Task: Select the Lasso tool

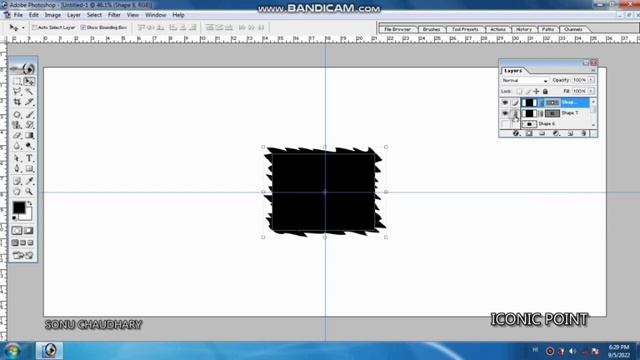Action: [17, 91]
